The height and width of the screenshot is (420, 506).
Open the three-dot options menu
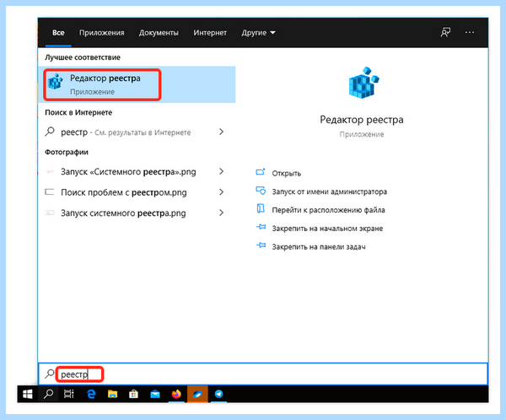470,32
